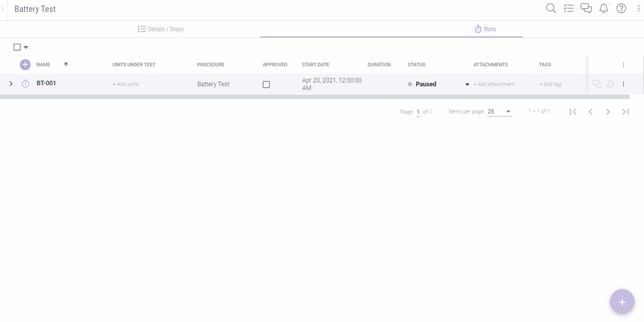Switch to the Details / Steps tab
The image size is (644, 322).
pyautogui.click(x=161, y=29)
